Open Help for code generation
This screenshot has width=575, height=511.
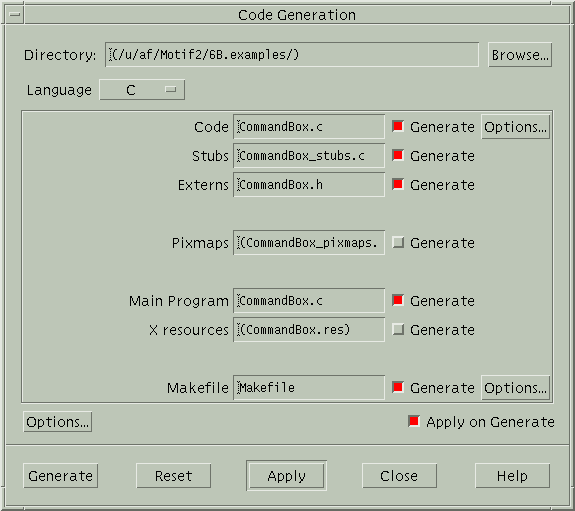pyautogui.click(x=512, y=476)
